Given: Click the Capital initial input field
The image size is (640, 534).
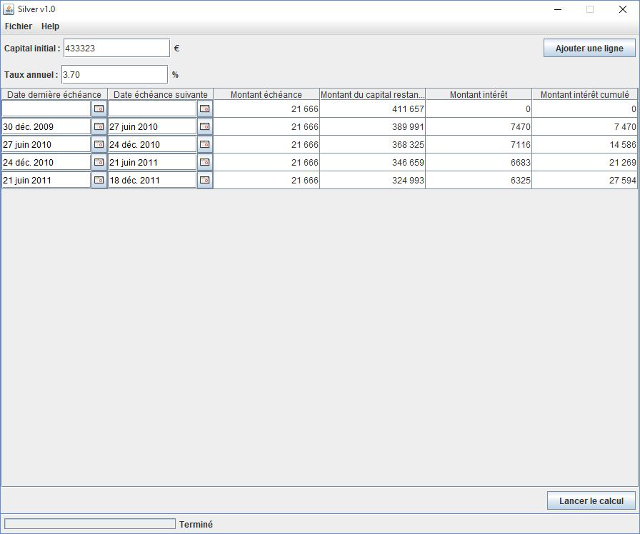Looking at the screenshot, I should click(x=116, y=48).
